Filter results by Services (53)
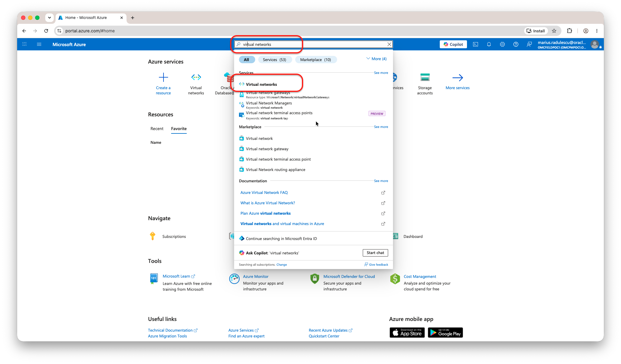This screenshot has height=364, width=621. coord(274,60)
